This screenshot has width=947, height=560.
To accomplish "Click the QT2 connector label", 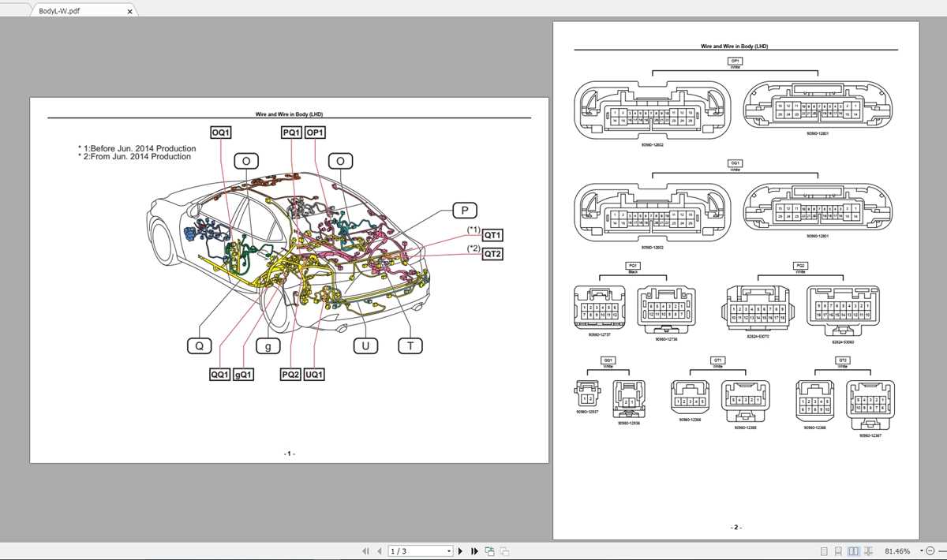I will pyautogui.click(x=492, y=254).
